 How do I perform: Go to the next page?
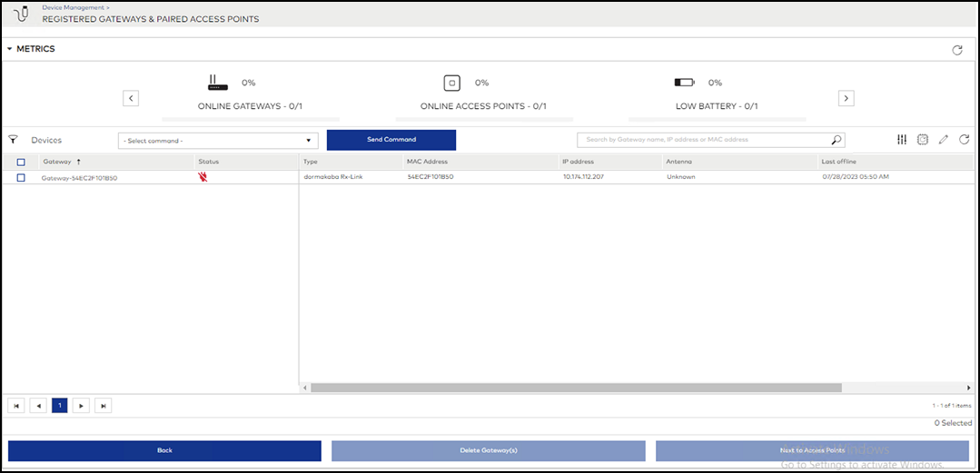coord(81,406)
